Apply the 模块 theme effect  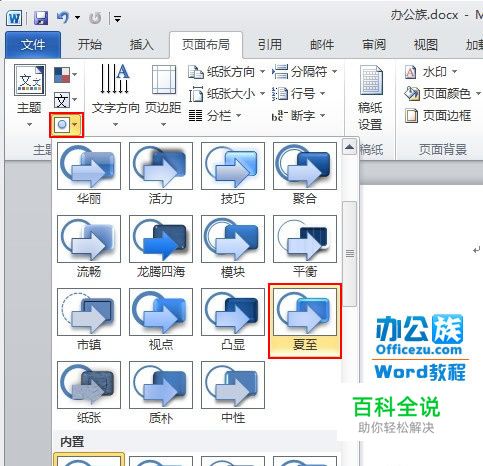coord(233,246)
